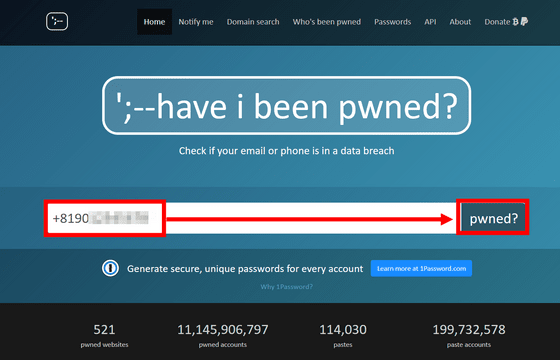Click the 1Password keyhole logo icon
The height and width of the screenshot is (360, 560).
(x=110, y=268)
